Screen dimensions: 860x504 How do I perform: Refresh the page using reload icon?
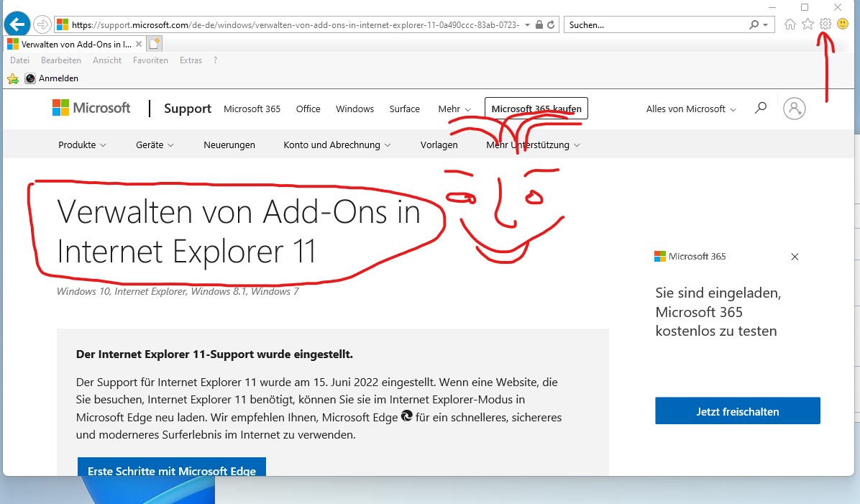click(x=551, y=24)
